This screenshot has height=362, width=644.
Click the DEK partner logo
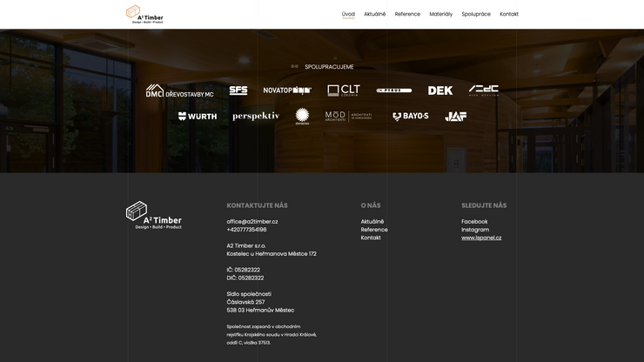point(440,90)
